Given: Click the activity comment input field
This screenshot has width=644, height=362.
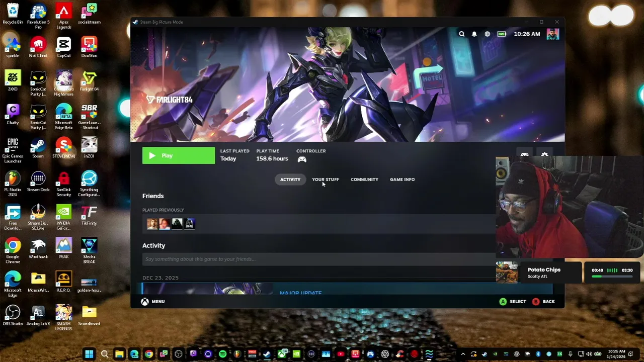Looking at the screenshot, I should point(319,259).
